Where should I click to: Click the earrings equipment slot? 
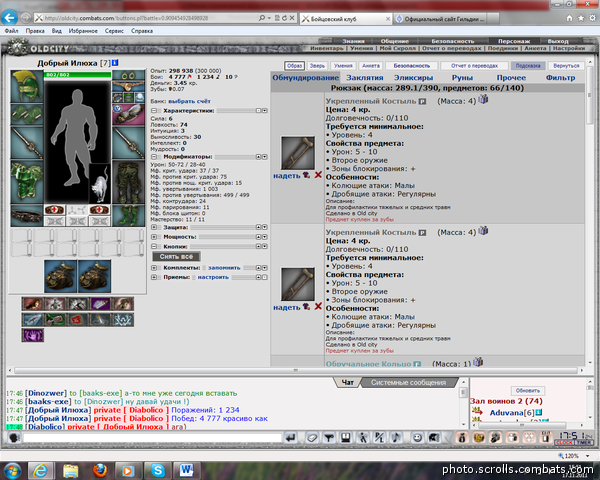point(129,75)
